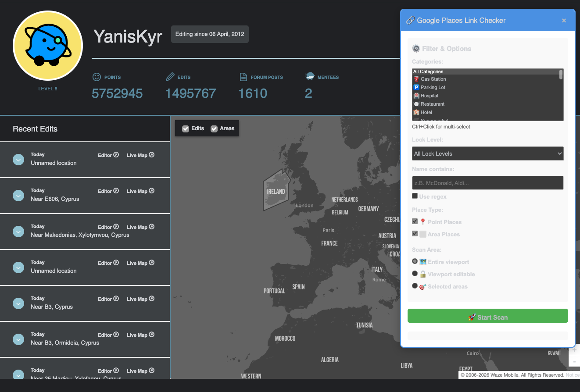Click the Points smiley icon
The image size is (580, 392).
97,77
